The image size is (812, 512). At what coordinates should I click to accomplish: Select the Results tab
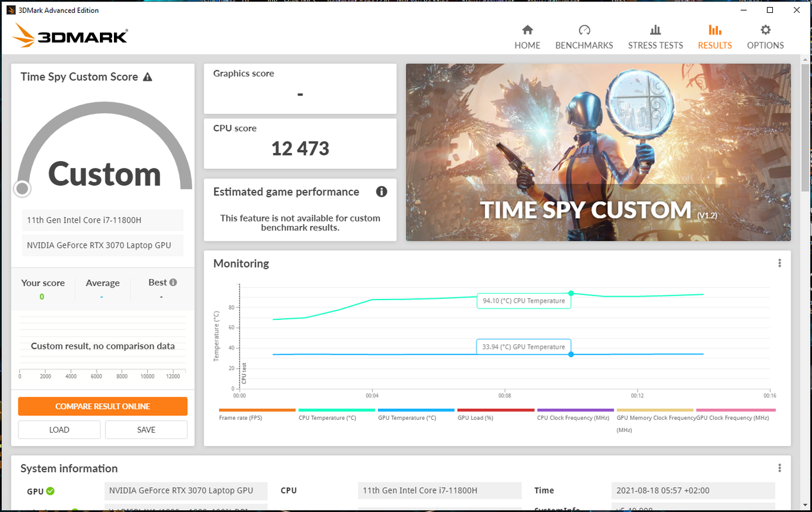coord(715,37)
